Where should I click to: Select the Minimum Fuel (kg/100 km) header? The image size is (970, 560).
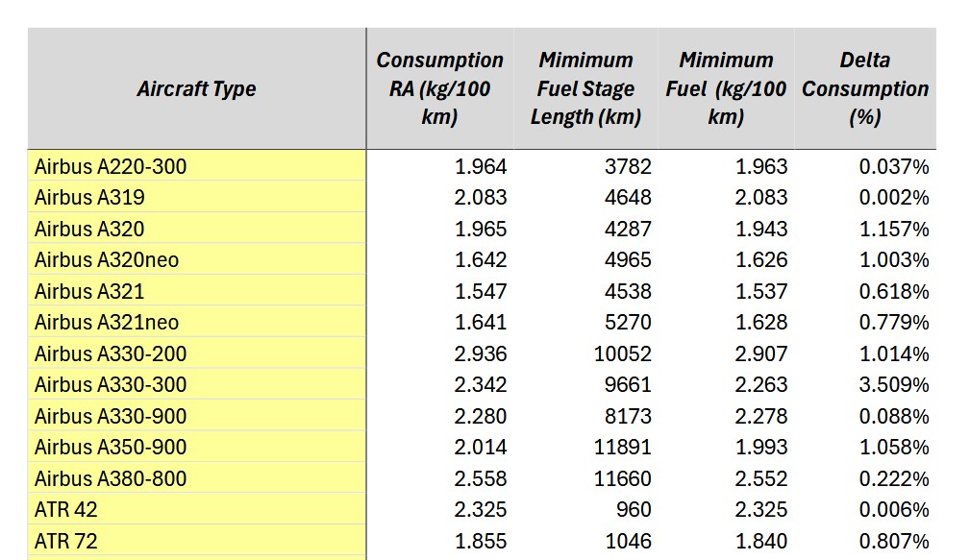point(726,89)
